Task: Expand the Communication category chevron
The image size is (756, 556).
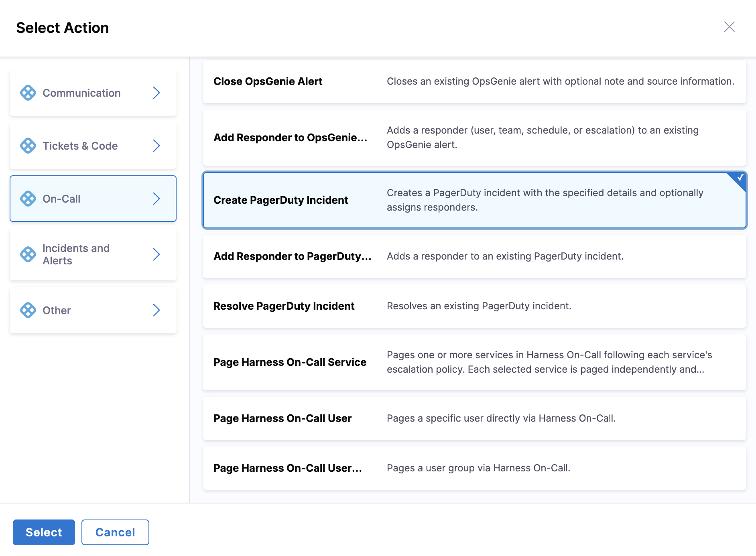Action: (156, 93)
